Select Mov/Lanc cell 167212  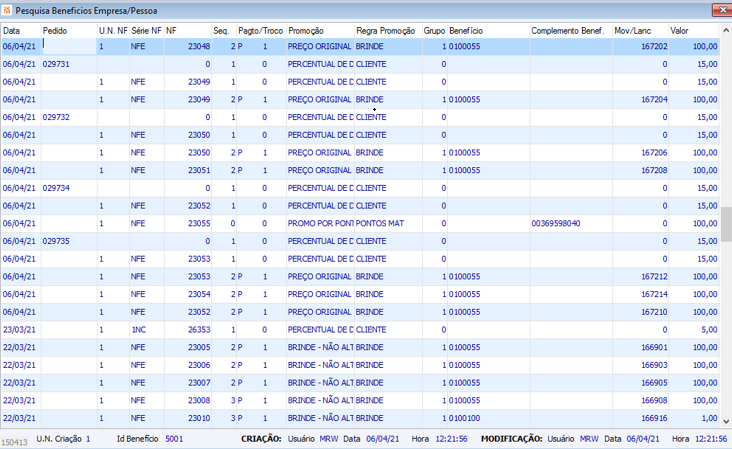(640, 277)
